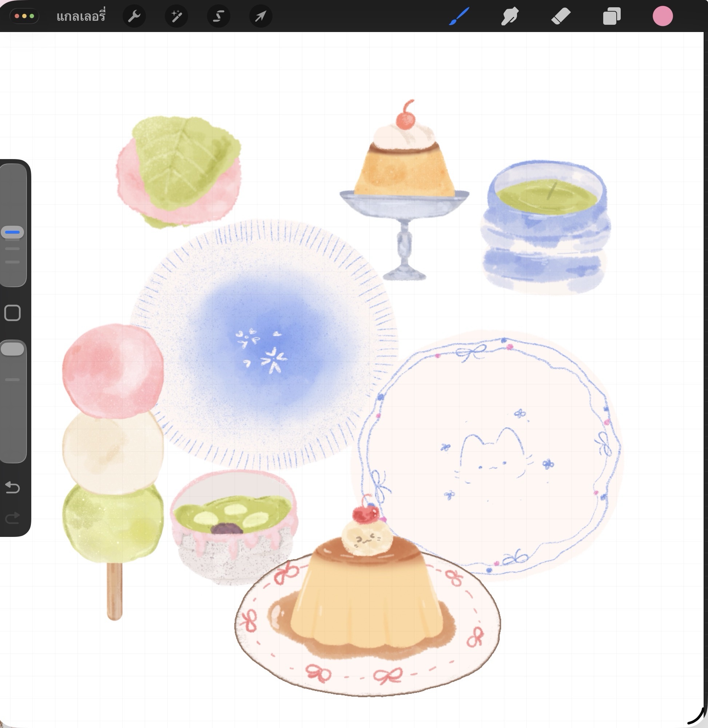Click the Redo arrow in the sidebar

coord(13,518)
